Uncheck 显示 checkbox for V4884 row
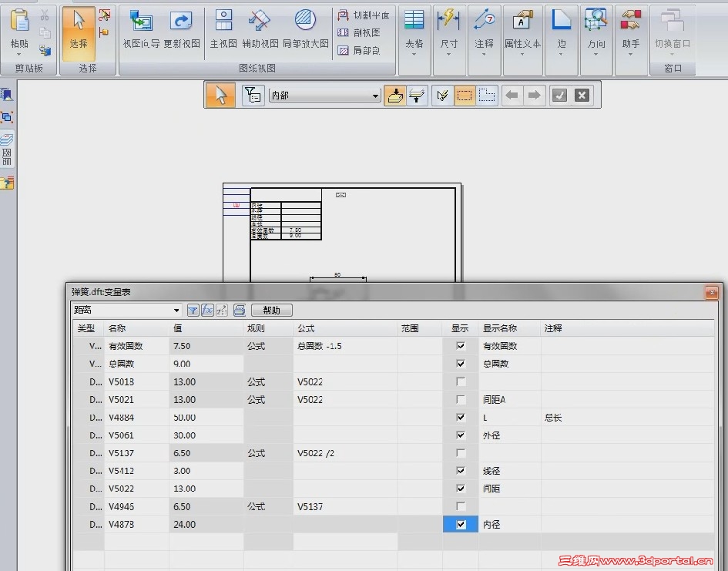Image resolution: width=728 pixels, height=571 pixels. click(461, 417)
